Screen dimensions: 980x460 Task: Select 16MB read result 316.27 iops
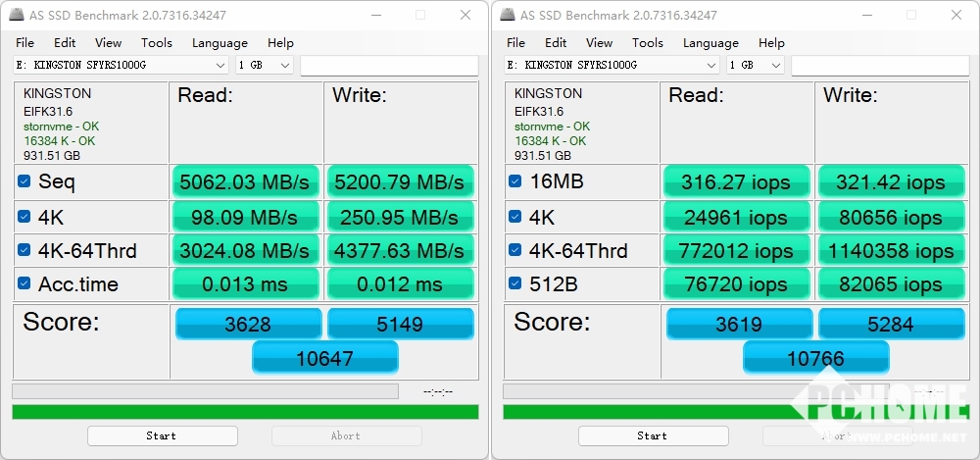736,182
